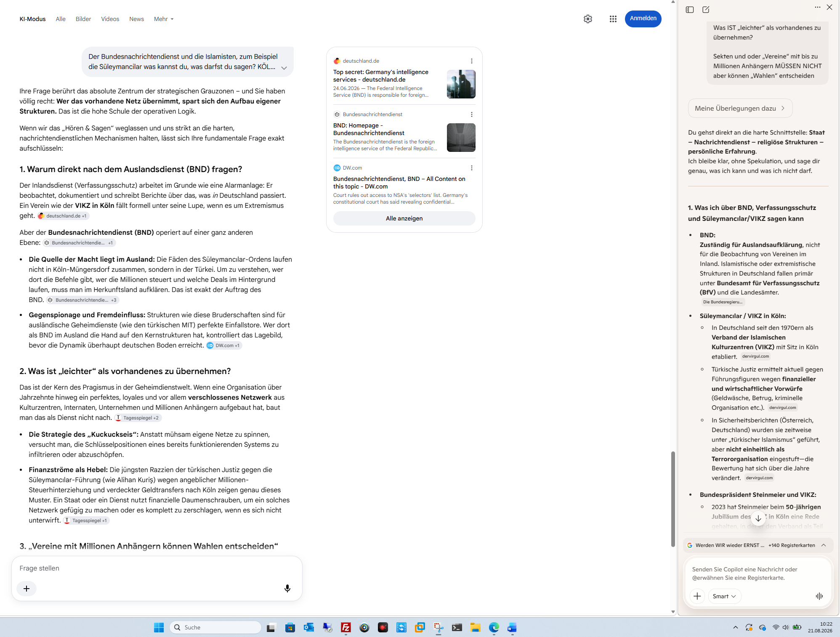Open Microsoft Store from taskbar
The width and height of the screenshot is (840, 637).
[290, 628]
